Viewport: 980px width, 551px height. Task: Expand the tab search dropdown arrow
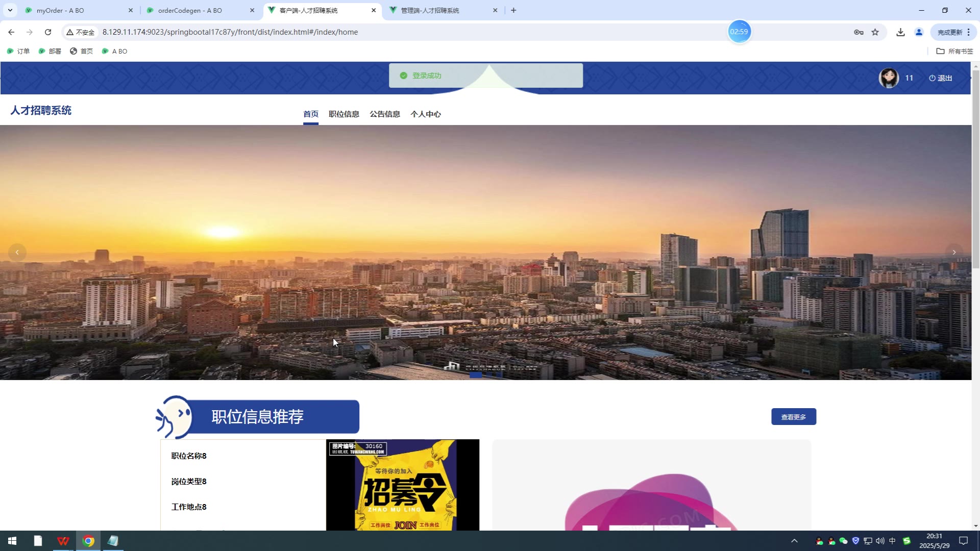click(10, 10)
